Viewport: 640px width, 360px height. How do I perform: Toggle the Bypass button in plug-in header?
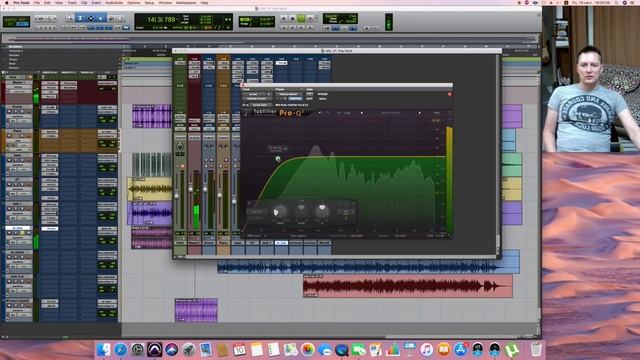coord(322,94)
